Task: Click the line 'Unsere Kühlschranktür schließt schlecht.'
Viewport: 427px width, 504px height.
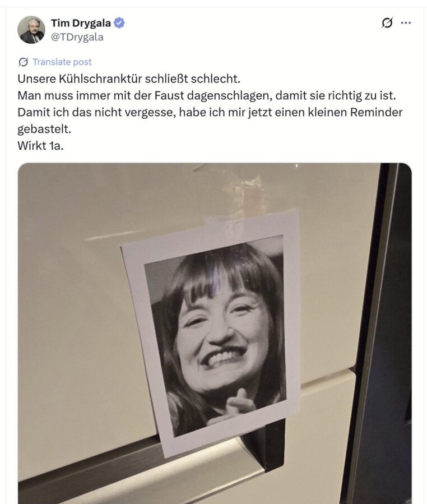Action: point(129,78)
